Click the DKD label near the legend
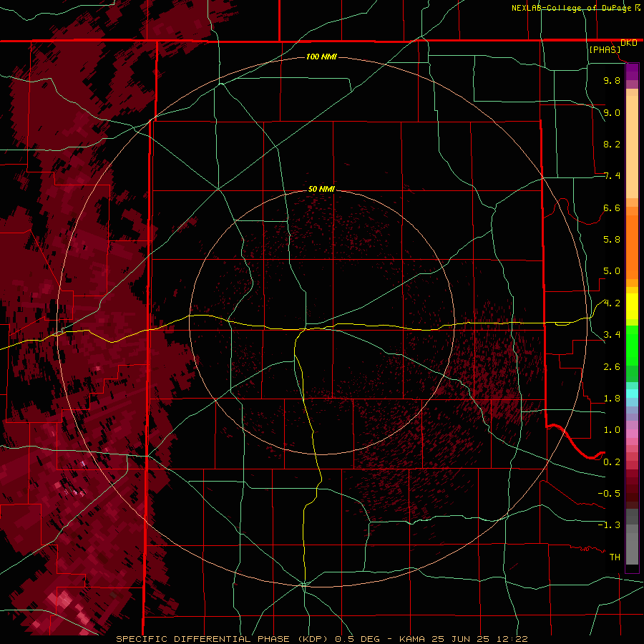 click(x=628, y=43)
